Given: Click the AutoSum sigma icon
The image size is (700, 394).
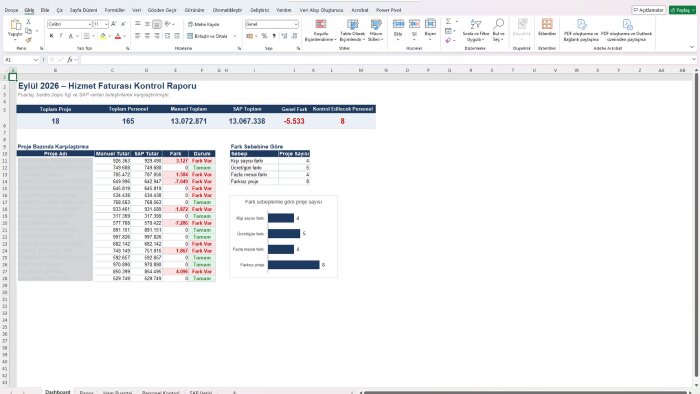Looking at the screenshot, I should point(448,21).
